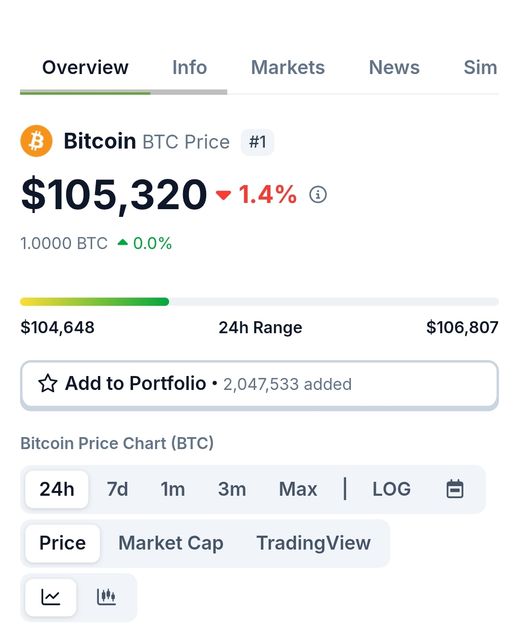The height and width of the screenshot is (640, 519).
Task: Switch to candlestick chart view
Action: pyautogui.click(x=106, y=597)
